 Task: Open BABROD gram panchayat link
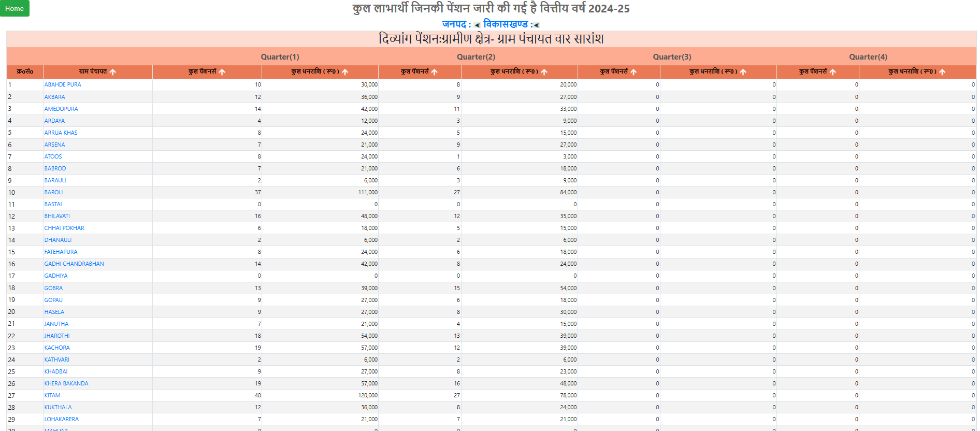tap(55, 168)
